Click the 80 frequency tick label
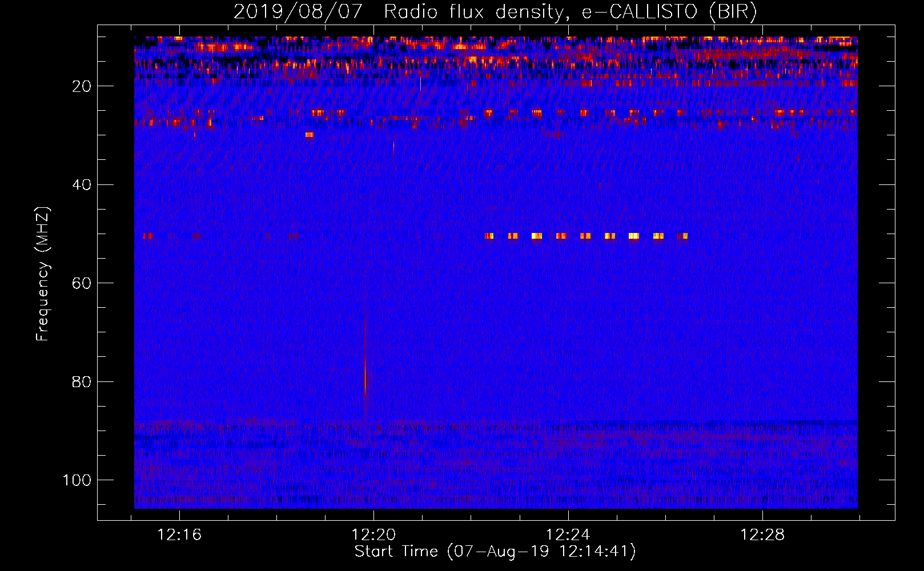Image resolution: width=924 pixels, height=571 pixels. (x=82, y=382)
